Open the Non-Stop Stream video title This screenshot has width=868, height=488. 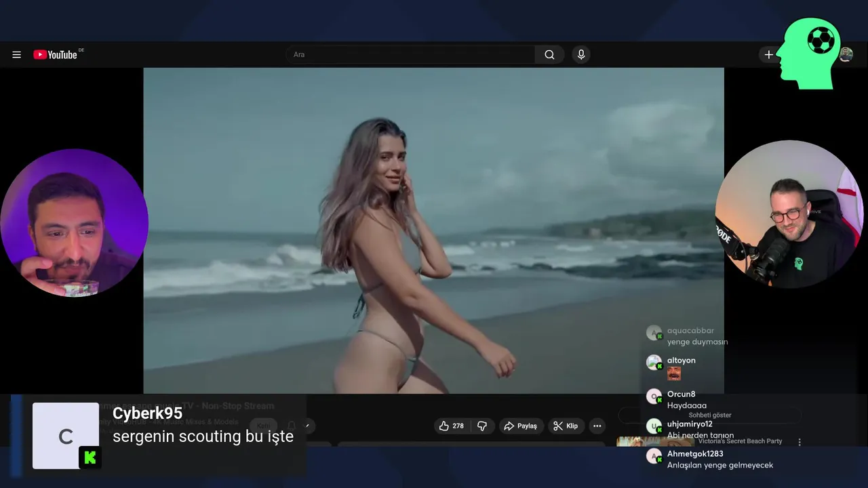pos(186,405)
